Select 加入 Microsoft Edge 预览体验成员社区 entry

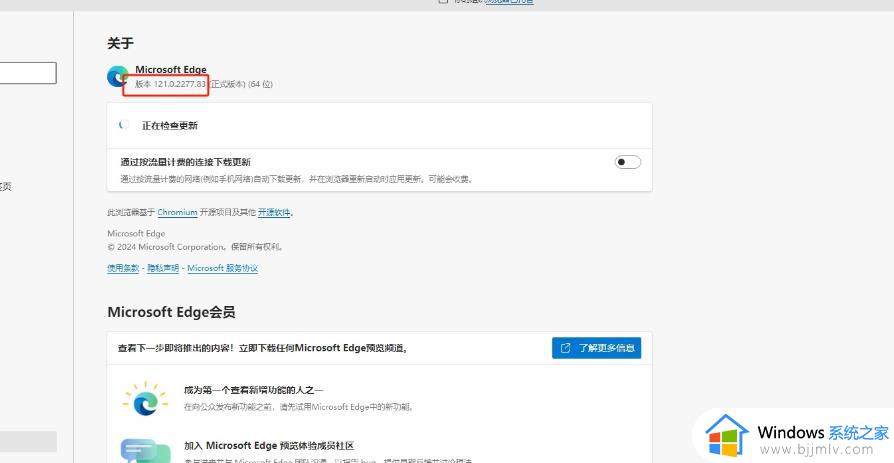click(268, 445)
